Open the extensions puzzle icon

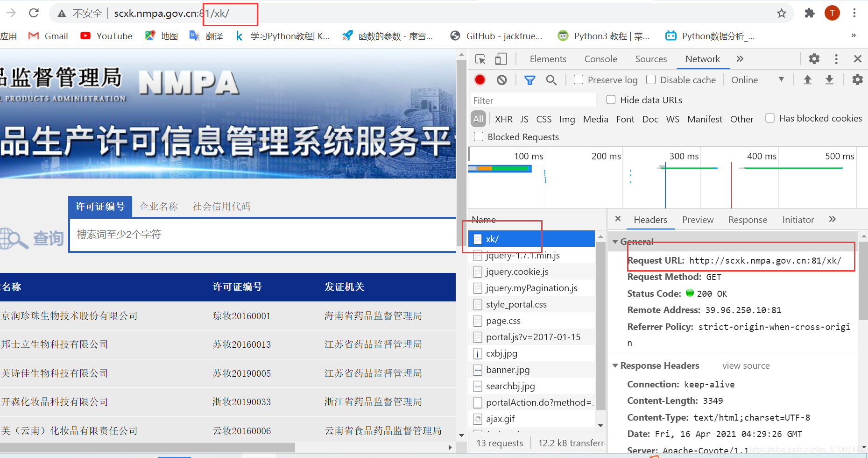pos(810,13)
